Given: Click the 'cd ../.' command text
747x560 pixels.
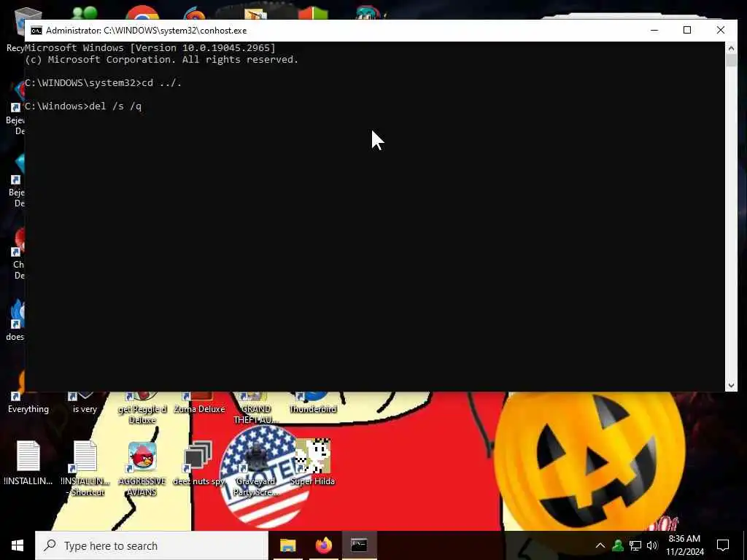Looking at the screenshot, I should click(x=161, y=83).
